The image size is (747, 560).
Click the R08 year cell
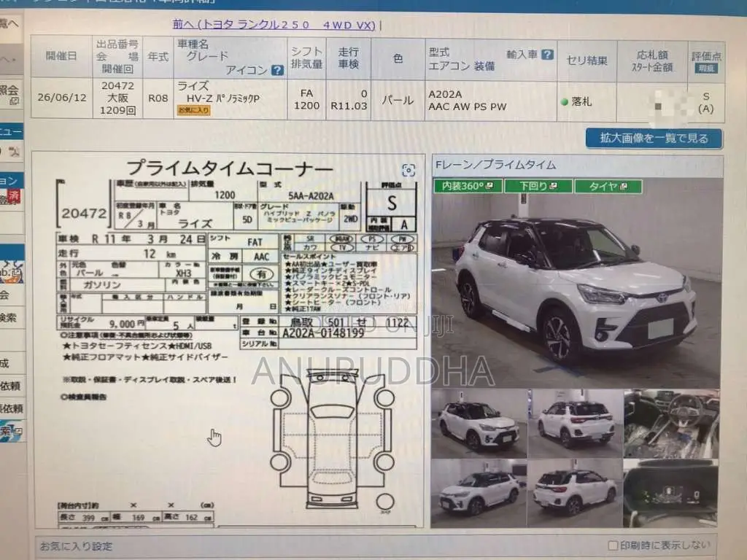[158, 98]
